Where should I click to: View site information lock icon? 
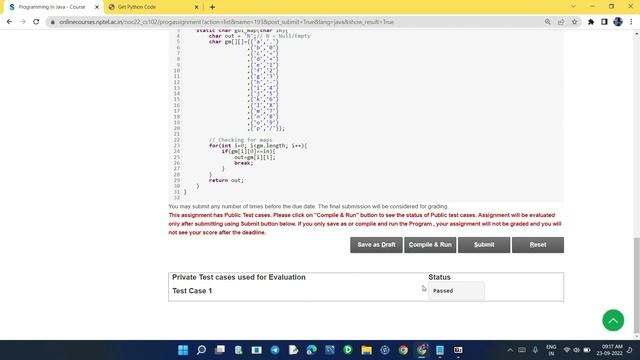(53, 22)
